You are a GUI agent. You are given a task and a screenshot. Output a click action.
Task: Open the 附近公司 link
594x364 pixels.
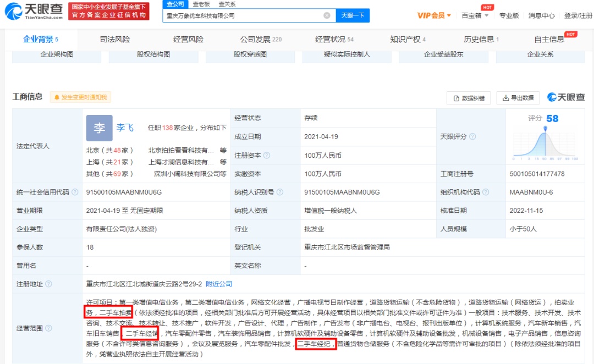(x=219, y=284)
